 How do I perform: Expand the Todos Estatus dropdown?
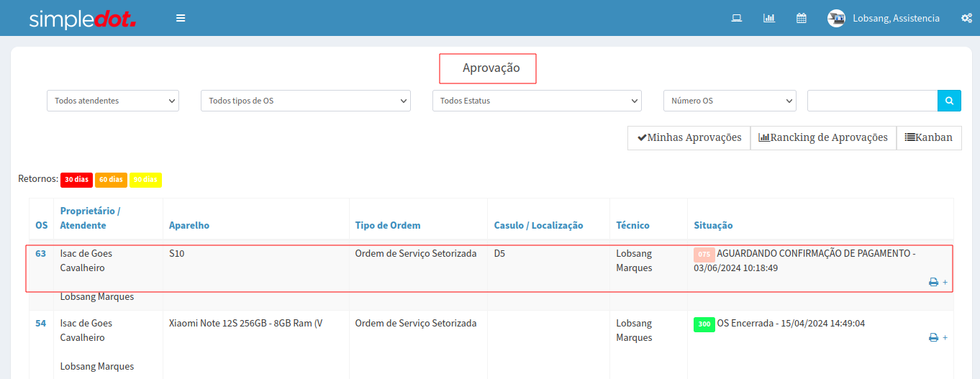click(536, 101)
